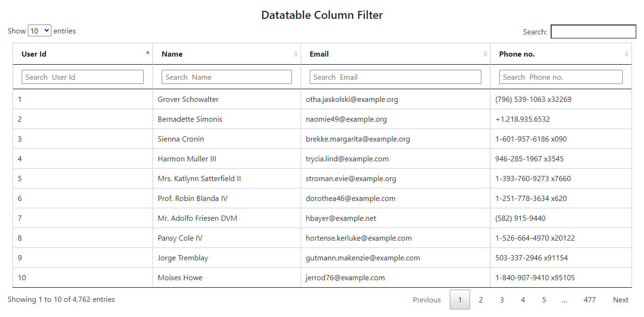Click the Search Name filter field
The image size is (644, 317).
227,77
